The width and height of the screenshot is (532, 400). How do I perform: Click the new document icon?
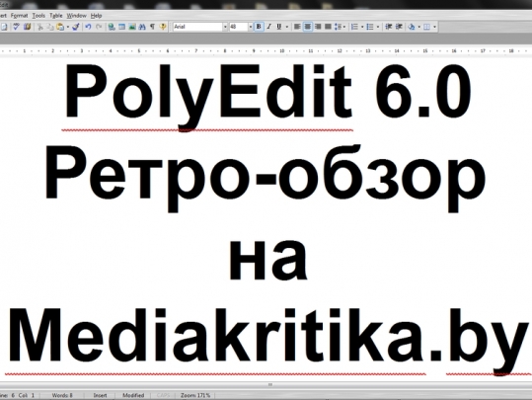[x=4, y=27]
